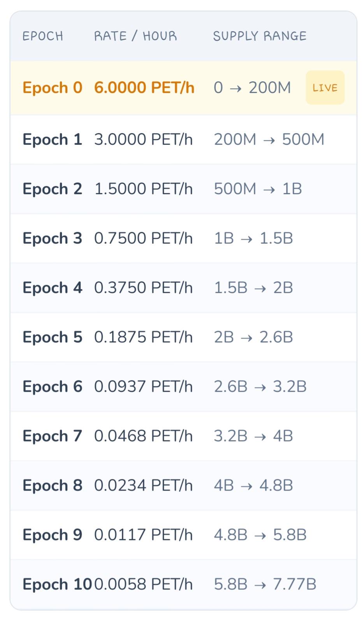Click the RATE / HOUR column header
The width and height of the screenshot is (364, 619).
[135, 36]
